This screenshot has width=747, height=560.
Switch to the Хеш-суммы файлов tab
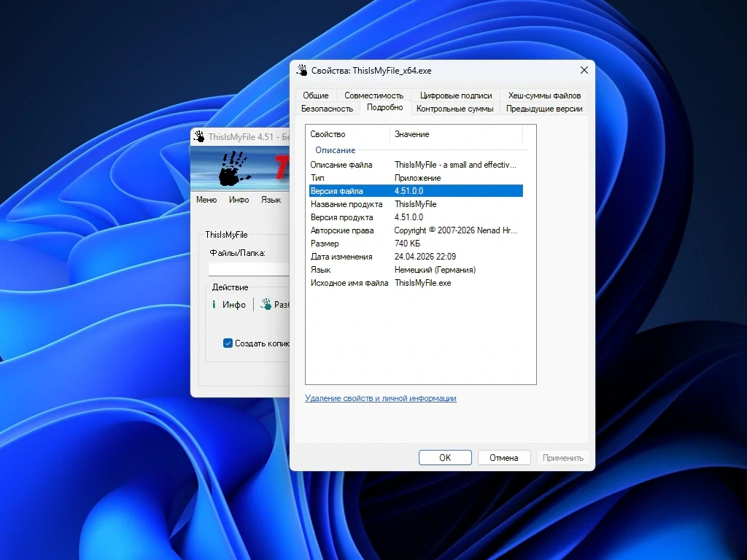point(544,96)
